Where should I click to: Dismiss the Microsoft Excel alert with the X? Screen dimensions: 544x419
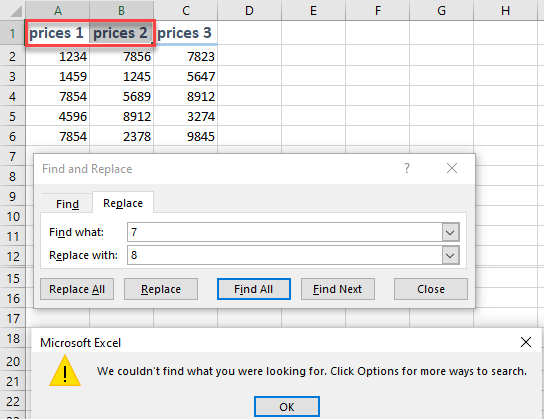(526, 342)
